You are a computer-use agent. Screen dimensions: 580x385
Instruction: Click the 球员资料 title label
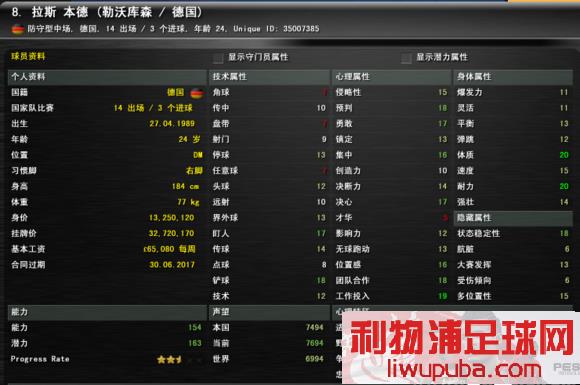28,57
